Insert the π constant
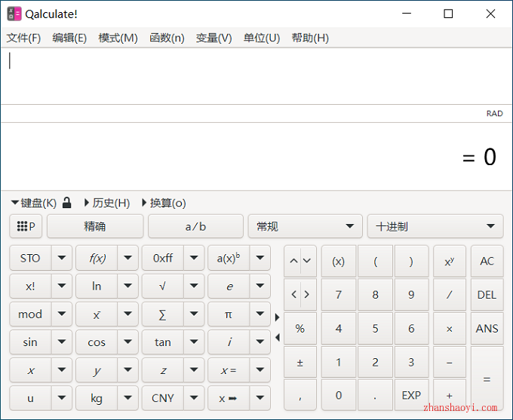513x420 pixels. click(229, 314)
